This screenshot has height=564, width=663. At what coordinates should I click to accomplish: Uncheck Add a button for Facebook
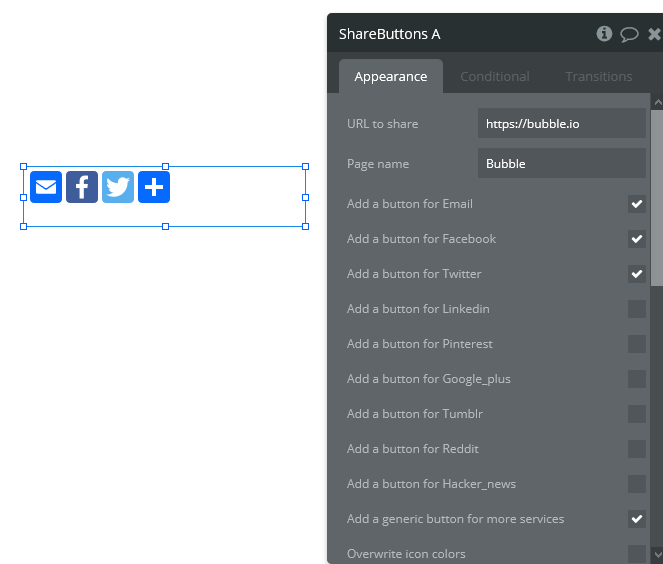pos(636,239)
